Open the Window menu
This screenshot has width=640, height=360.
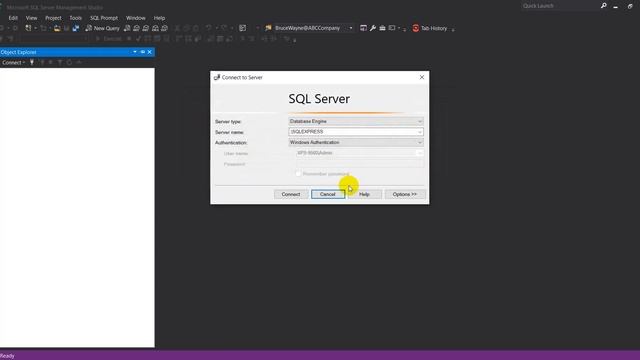(x=136, y=18)
